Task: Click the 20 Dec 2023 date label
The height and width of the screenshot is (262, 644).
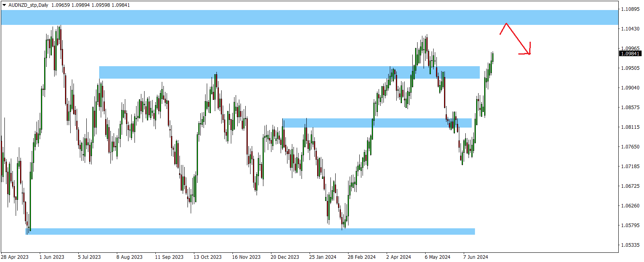Action: [x=285, y=257]
